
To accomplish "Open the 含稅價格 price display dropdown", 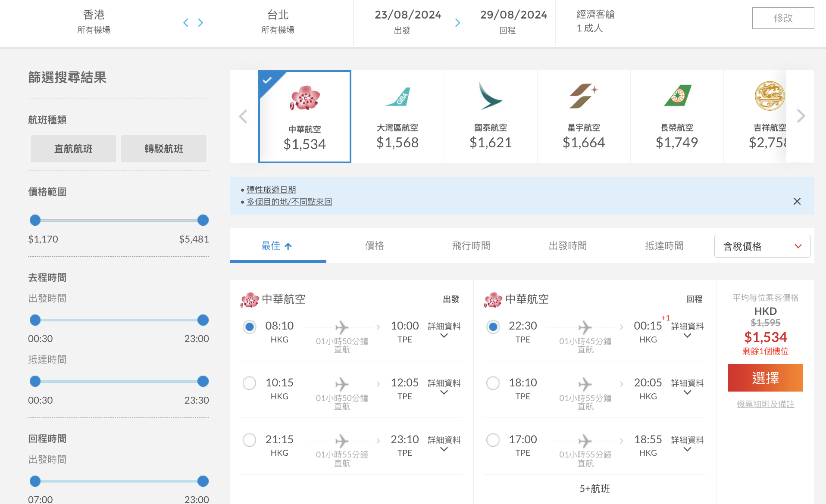I will point(762,246).
